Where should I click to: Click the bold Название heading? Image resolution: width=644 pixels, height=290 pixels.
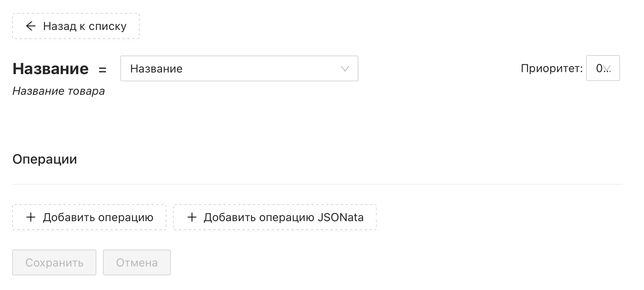51,69
